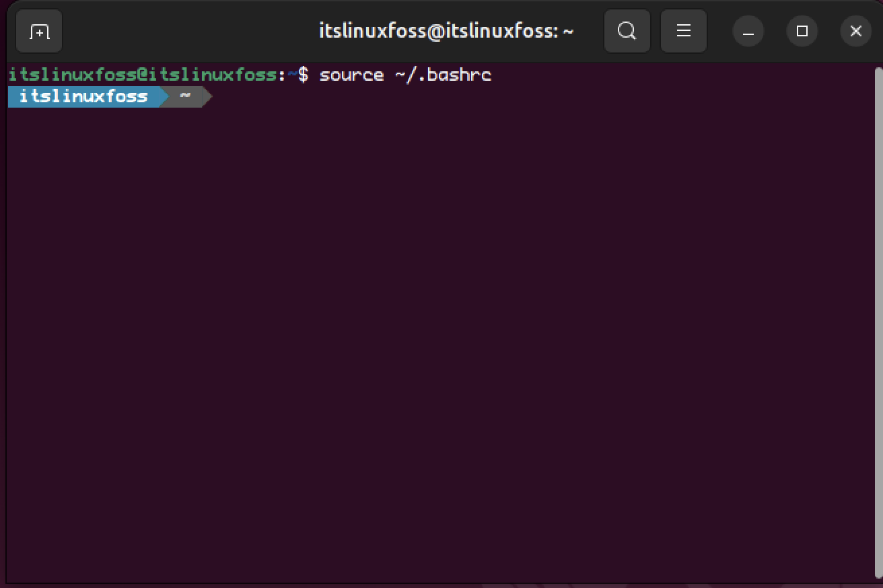Open terminal options via the three-line menu icon

pyautogui.click(x=683, y=31)
